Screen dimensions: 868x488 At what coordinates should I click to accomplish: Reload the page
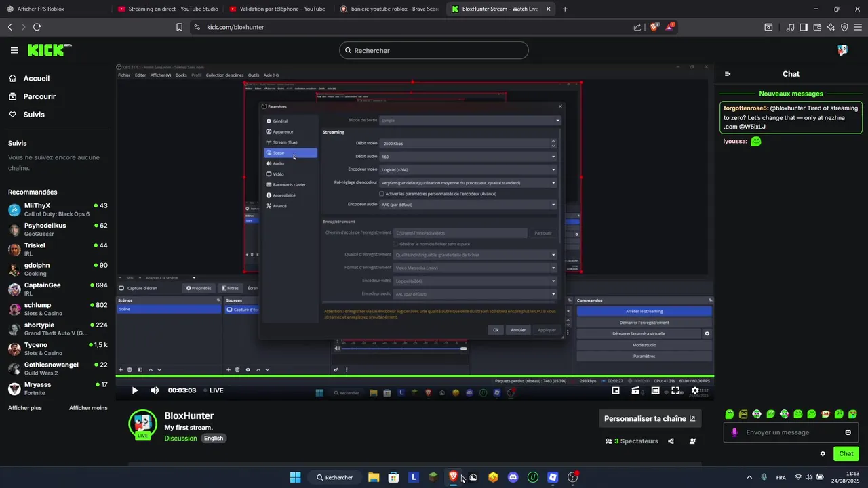coord(37,27)
